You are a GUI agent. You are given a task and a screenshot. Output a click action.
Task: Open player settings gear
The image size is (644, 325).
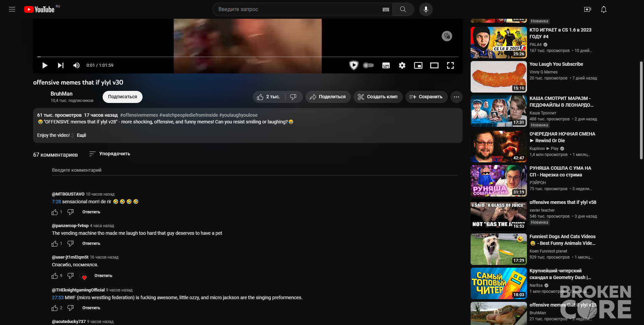[402, 65]
